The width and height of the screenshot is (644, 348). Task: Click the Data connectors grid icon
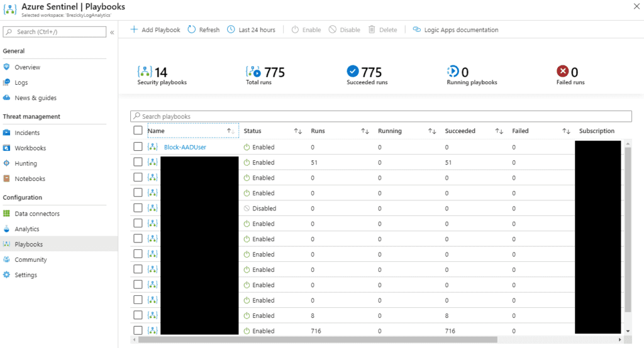pyautogui.click(x=6, y=214)
